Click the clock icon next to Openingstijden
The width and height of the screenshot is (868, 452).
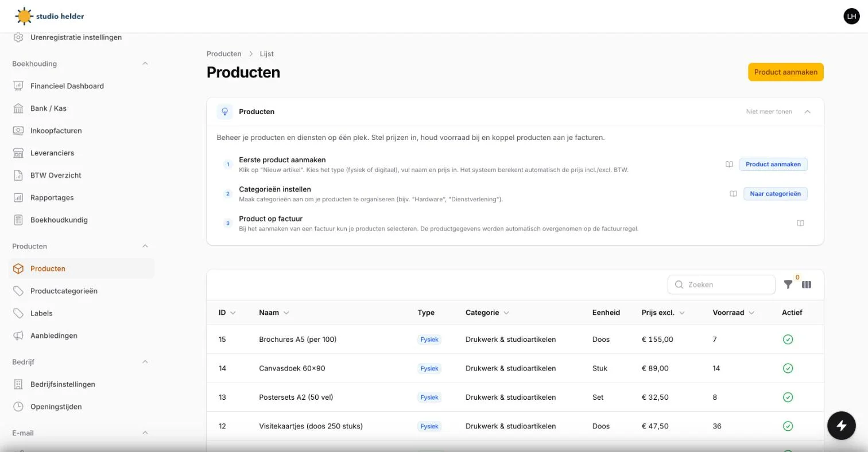18,407
